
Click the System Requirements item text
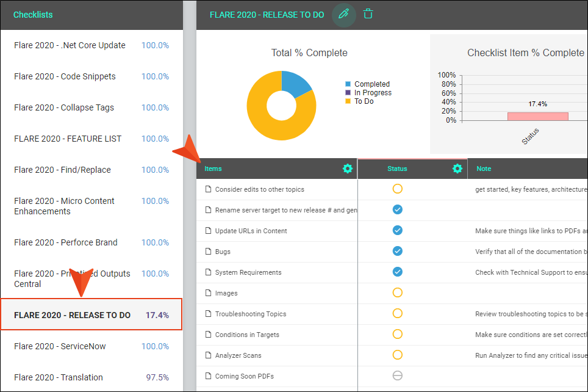[248, 272]
